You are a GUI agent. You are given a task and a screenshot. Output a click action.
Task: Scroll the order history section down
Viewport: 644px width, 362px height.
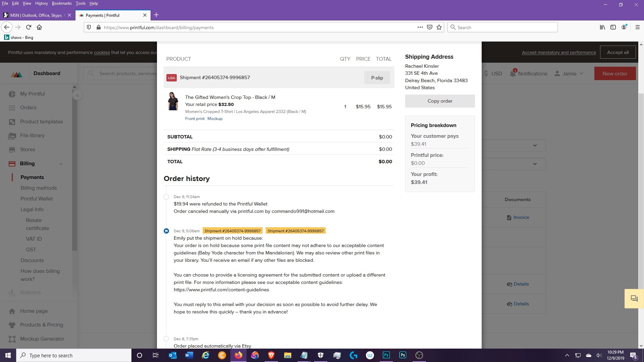pyautogui.click(x=279, y=265)
